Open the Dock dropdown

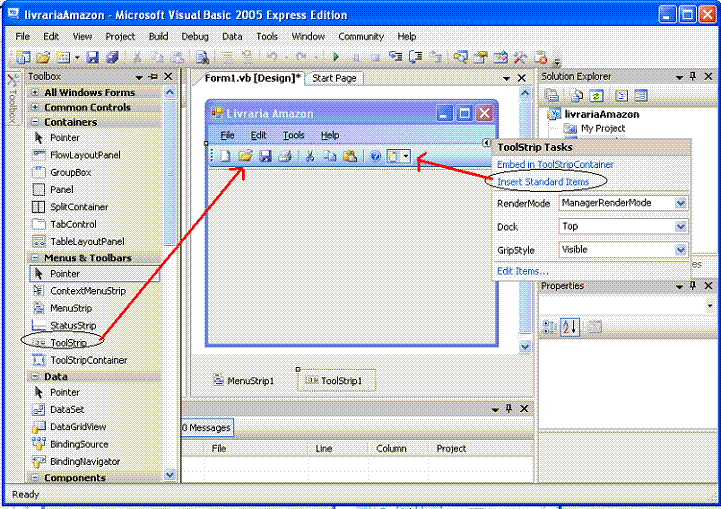click(x=681, y=227)
